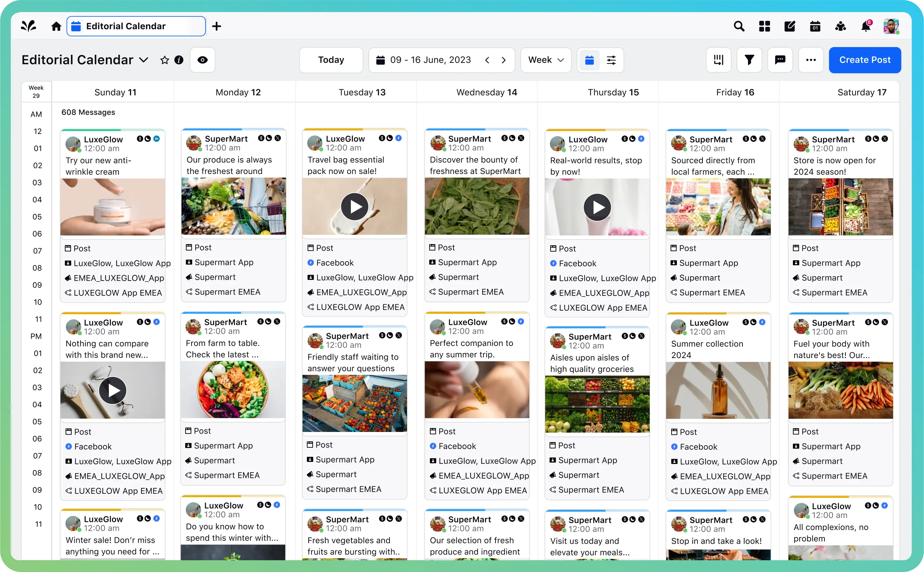Click the search icon in top navigation
The image size is (924, 572).
click(x=738, y=27)
